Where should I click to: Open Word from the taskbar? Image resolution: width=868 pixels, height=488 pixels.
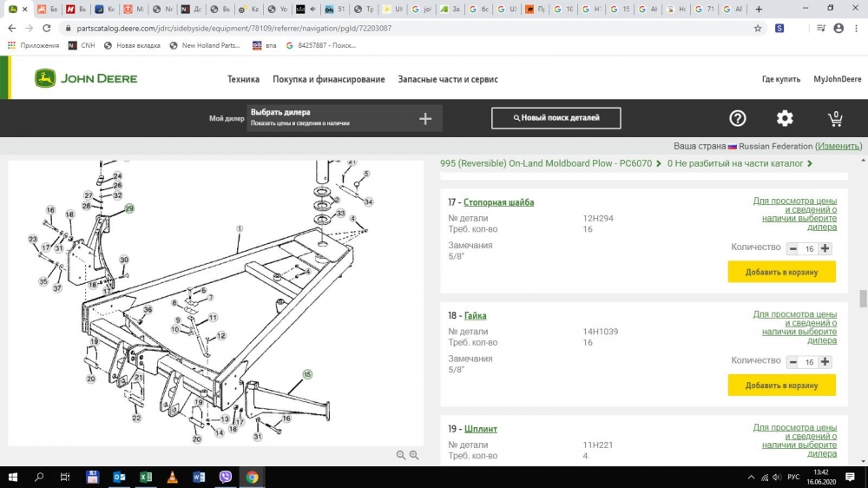(199, 477)
